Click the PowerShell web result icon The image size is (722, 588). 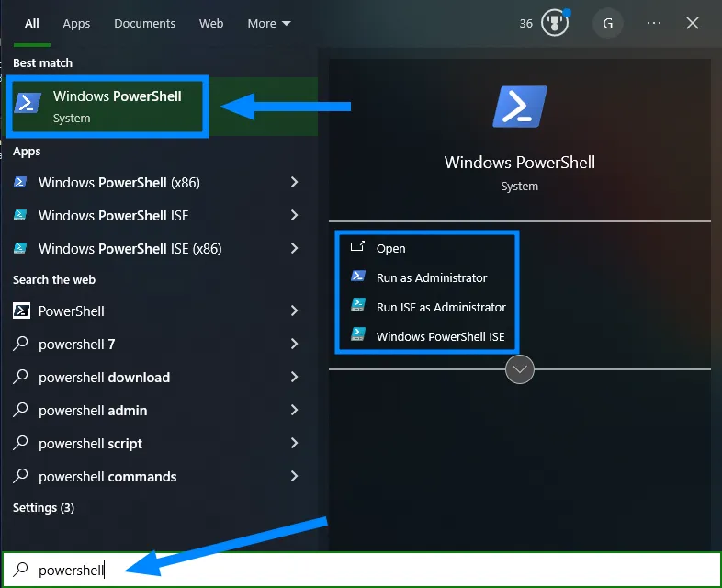tap(21, 311)
